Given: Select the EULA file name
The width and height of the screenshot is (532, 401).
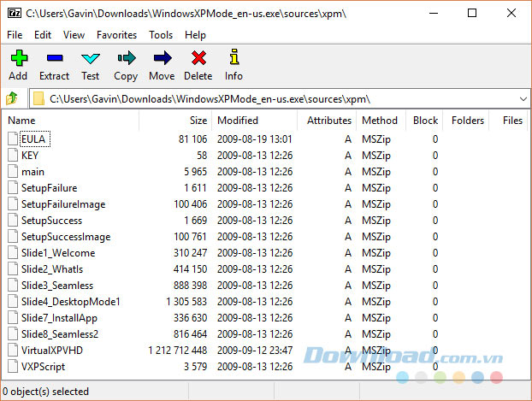Looking at the screenshot, I should tap(33, 139).
